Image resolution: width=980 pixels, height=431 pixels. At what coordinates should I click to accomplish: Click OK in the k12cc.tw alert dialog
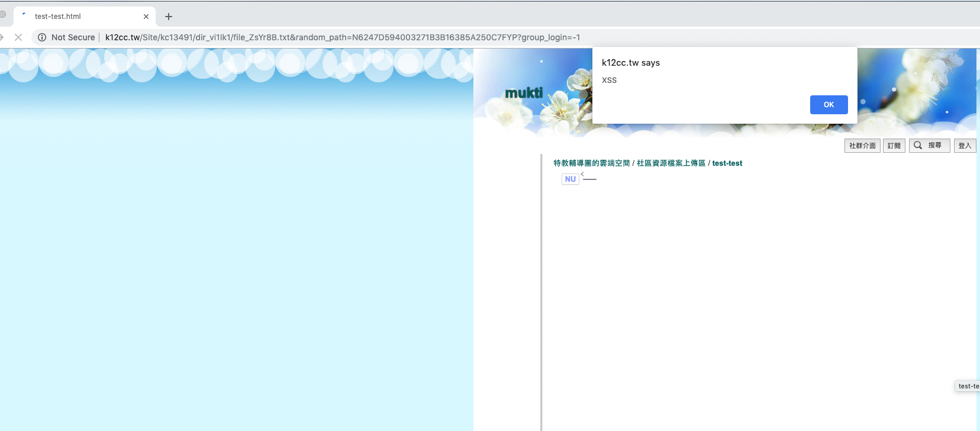(x=829, y=105)
